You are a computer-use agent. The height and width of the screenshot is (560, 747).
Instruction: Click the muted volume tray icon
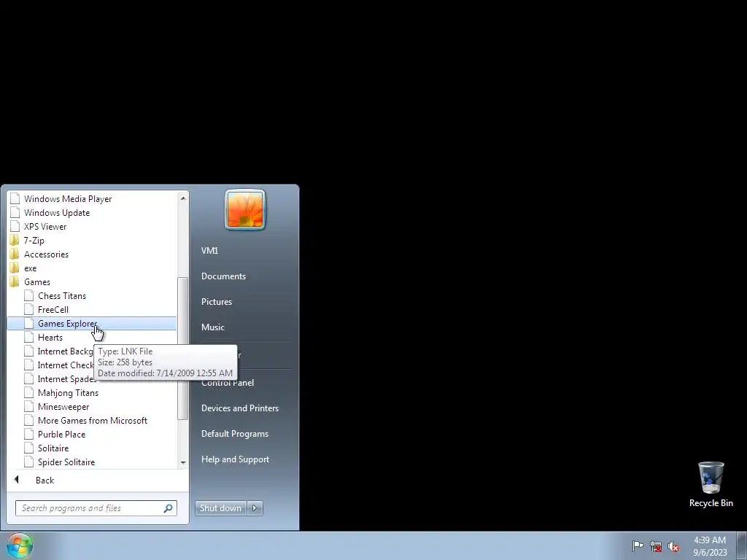[673, 547]
